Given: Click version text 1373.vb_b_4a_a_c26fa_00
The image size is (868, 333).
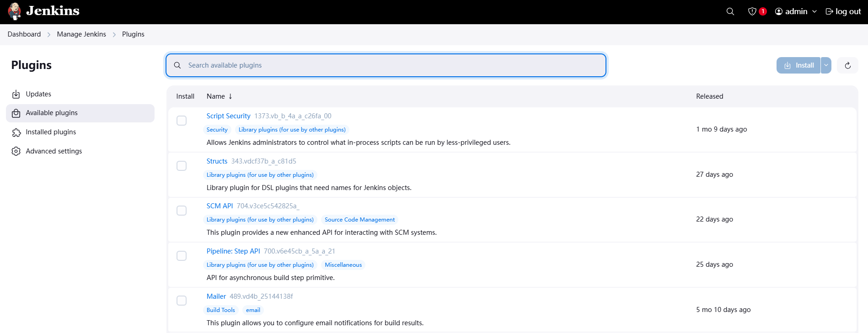Looking at the screenshot, I should coord(293,116).
